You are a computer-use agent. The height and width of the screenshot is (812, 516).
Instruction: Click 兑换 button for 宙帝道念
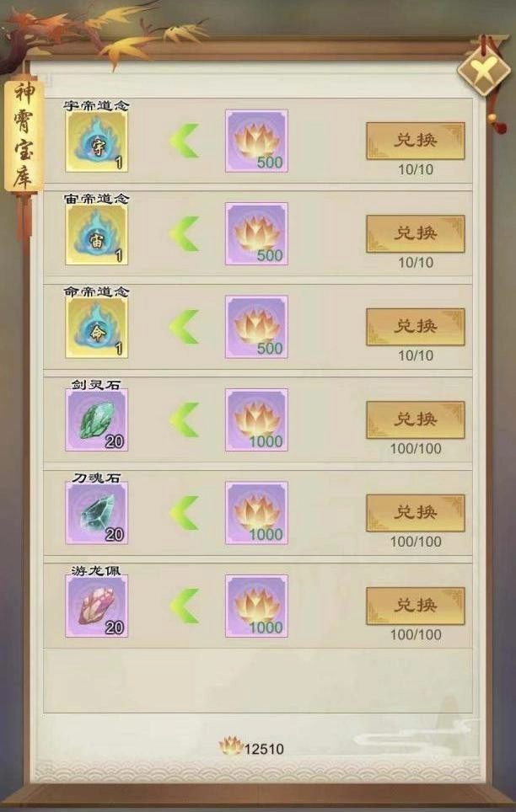(x=416, y=234)
